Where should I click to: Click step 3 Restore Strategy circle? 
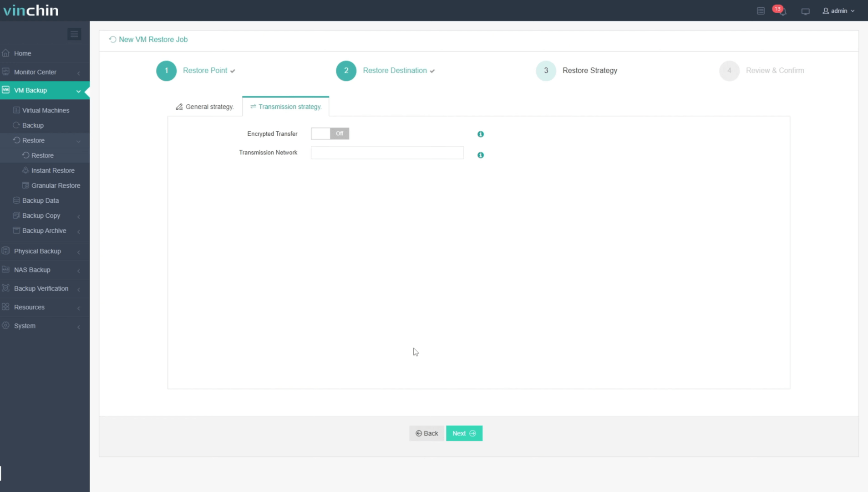546,71
